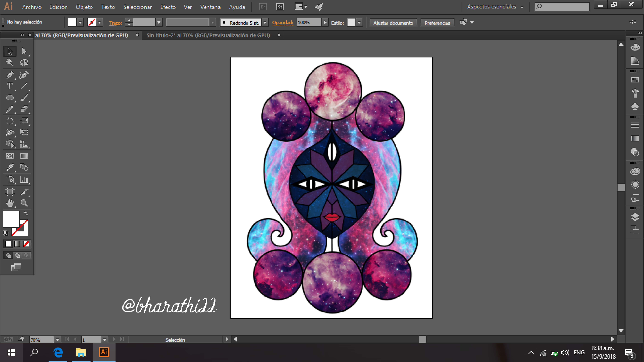Expand stroke weight dropdown
This screenshot has width=644, height=362.
(159, 23)
